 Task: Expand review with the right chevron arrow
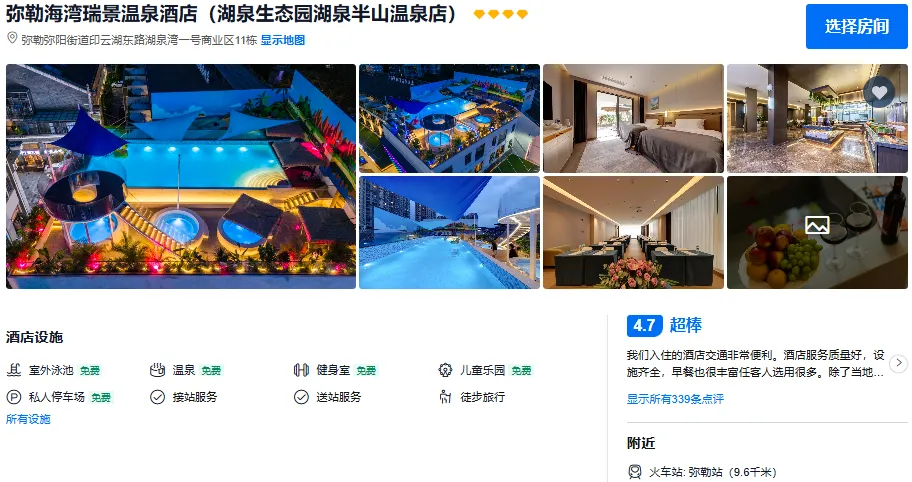pos(899,363)
